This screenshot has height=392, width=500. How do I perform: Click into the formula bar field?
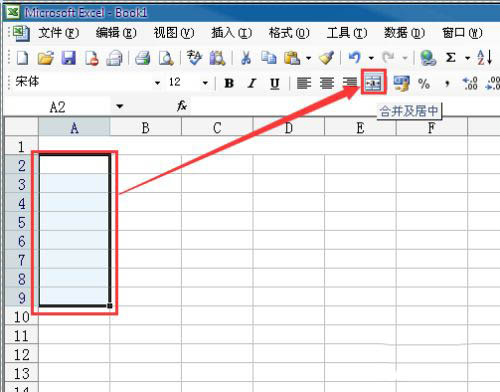[345, 107]
